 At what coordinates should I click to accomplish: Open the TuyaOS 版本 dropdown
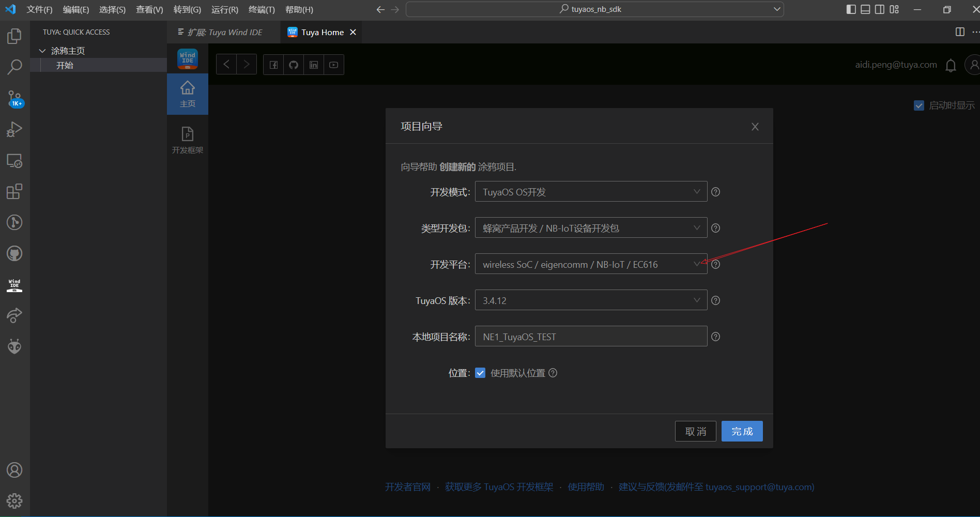click(591, 300)
